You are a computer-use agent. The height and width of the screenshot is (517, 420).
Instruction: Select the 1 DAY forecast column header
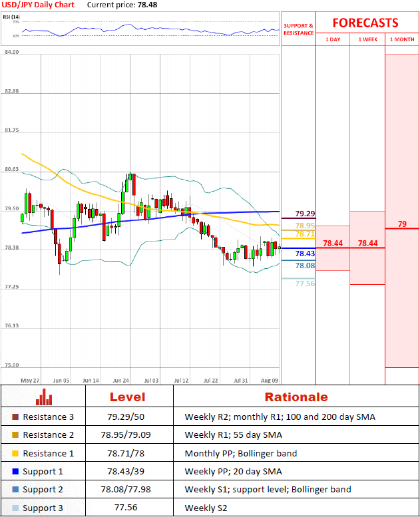click(x=333, y=39)
